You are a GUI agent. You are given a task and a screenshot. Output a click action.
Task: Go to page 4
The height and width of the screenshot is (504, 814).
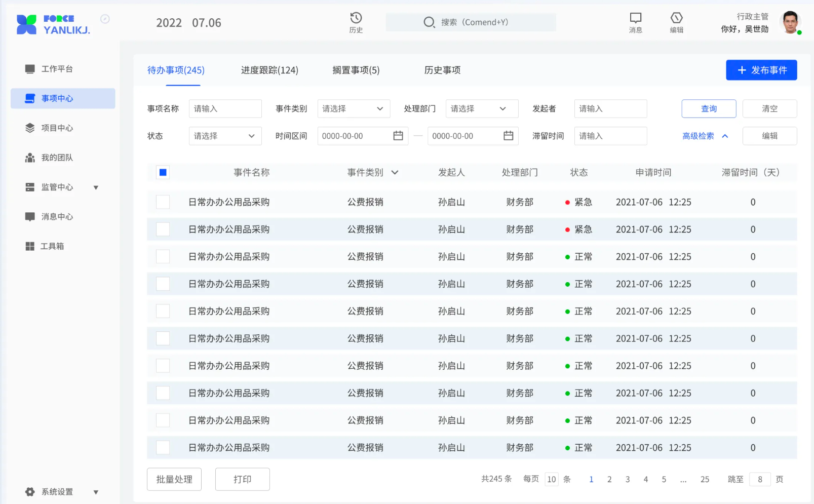[646, 479]
